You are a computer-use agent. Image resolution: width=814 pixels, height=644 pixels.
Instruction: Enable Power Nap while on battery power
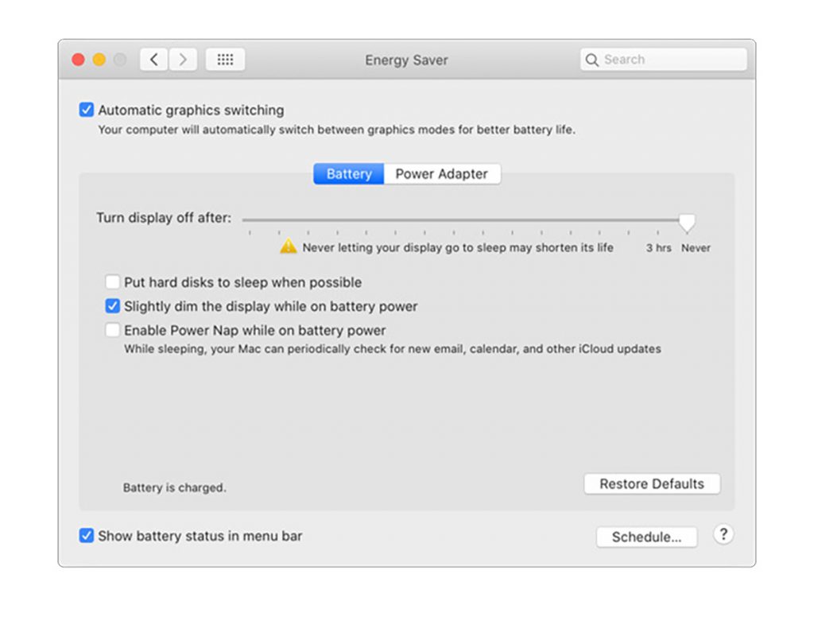coord(113,330)
